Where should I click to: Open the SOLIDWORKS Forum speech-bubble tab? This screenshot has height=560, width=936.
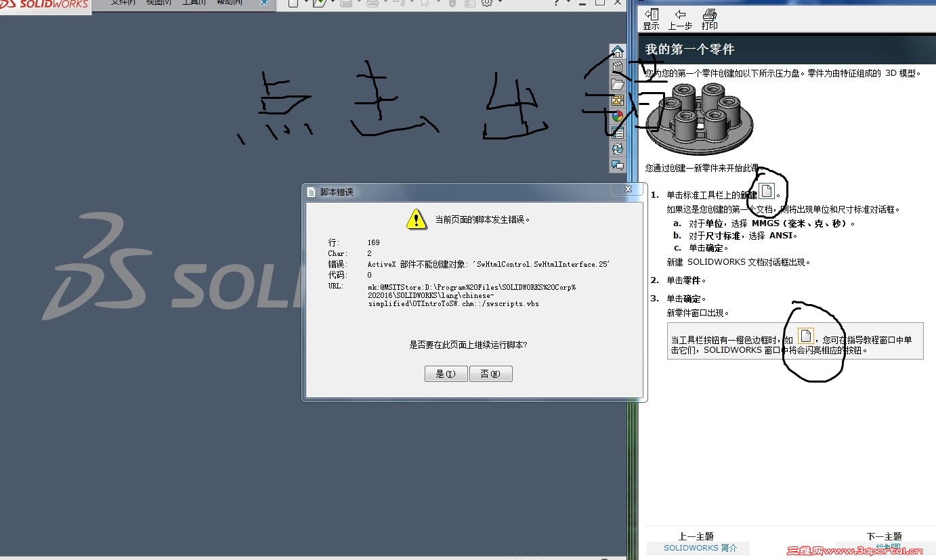tap(617, 165)
